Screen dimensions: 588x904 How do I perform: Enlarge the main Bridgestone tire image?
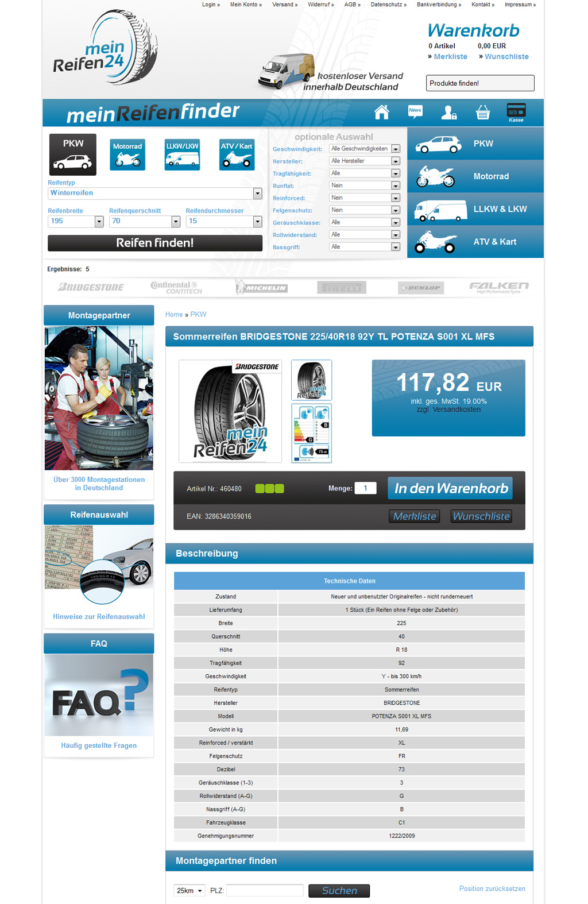pos(230,411)
